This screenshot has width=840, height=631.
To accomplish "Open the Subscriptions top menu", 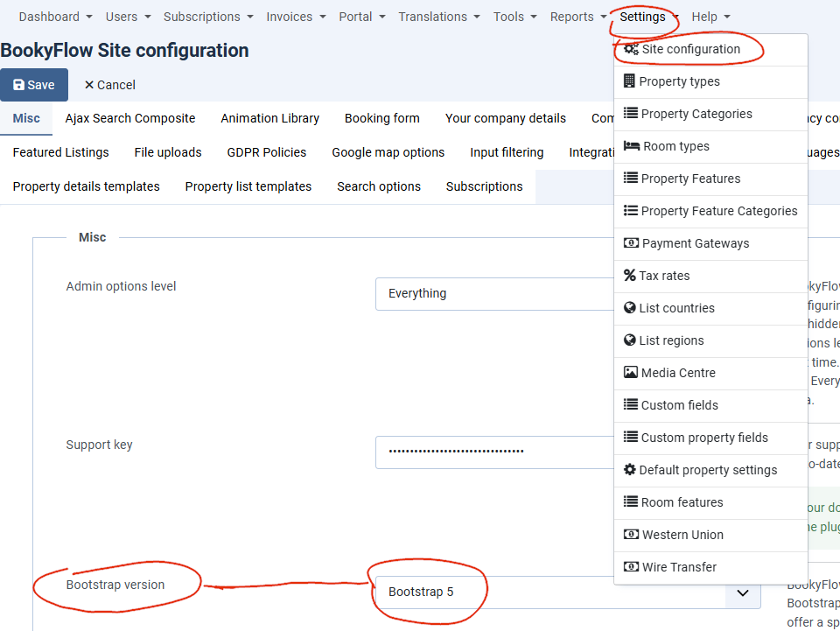I will pos(208,17).
